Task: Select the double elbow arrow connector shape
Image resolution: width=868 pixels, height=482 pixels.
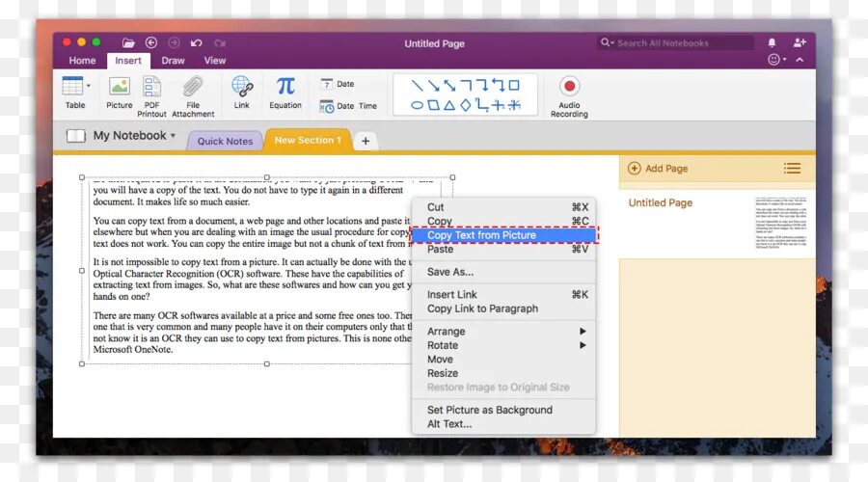Action: click(499, 85)
